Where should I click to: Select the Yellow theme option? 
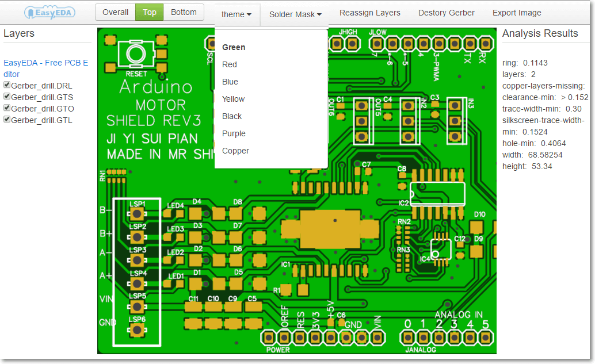pos(232,99)
